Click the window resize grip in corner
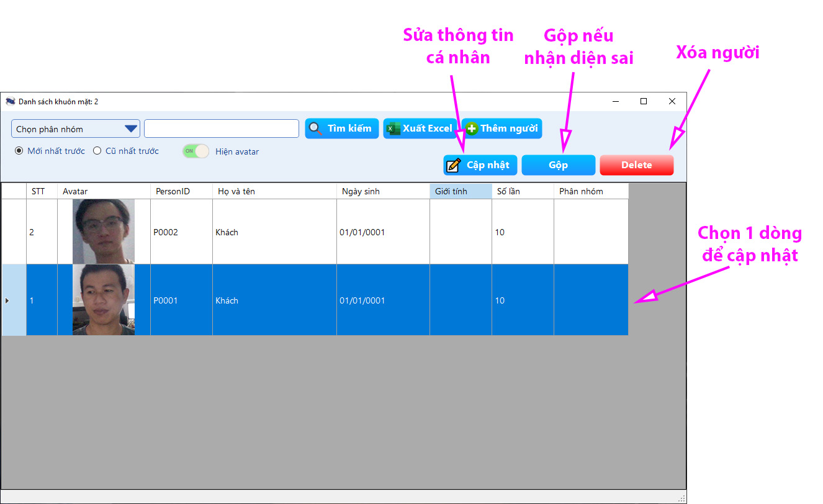 [x=681, y=498]
